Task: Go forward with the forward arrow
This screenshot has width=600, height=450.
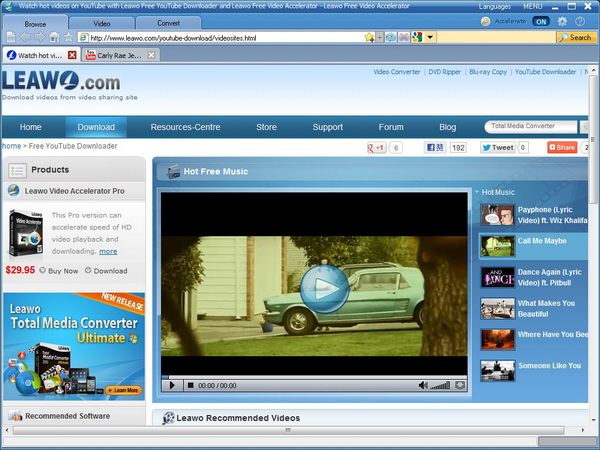Action: click(x=39, y=37)
